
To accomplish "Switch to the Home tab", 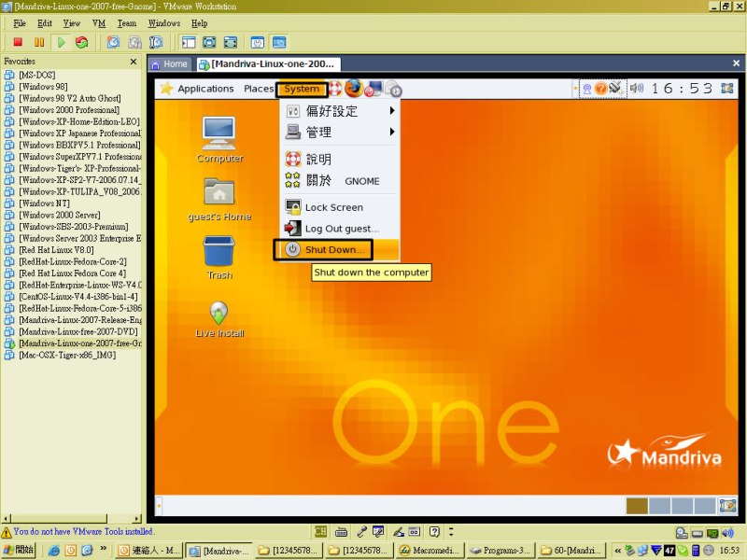I will pyautogui.click(x=170, y=63).
